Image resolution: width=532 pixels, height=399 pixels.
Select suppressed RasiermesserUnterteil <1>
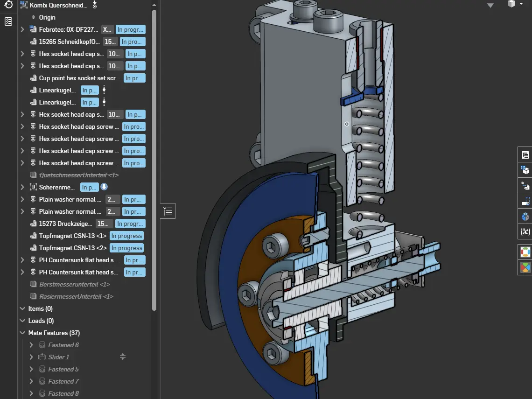click(x=77, y=296)
